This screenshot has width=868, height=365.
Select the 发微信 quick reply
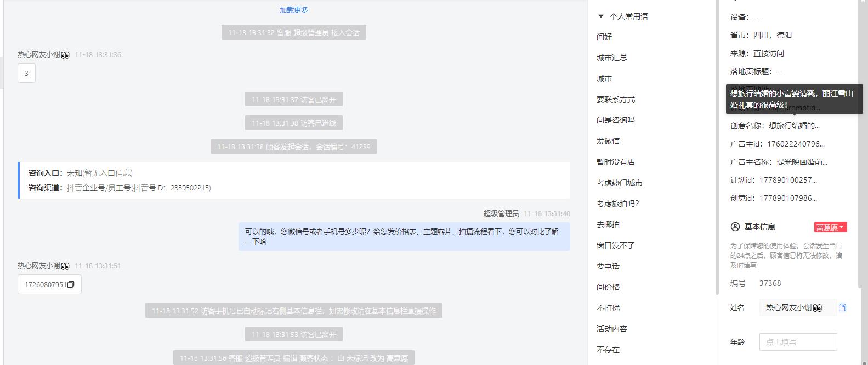tap(608, 141)
